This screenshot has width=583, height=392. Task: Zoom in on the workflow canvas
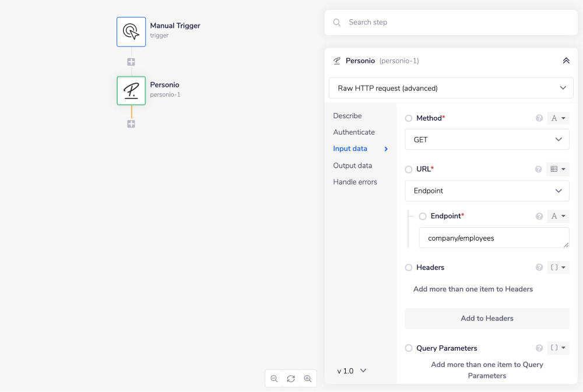[x=308, y=379]
